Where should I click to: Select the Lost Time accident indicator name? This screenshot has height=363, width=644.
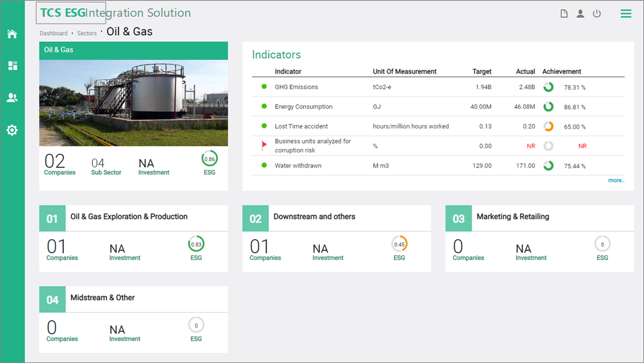(x=301, y=126)
